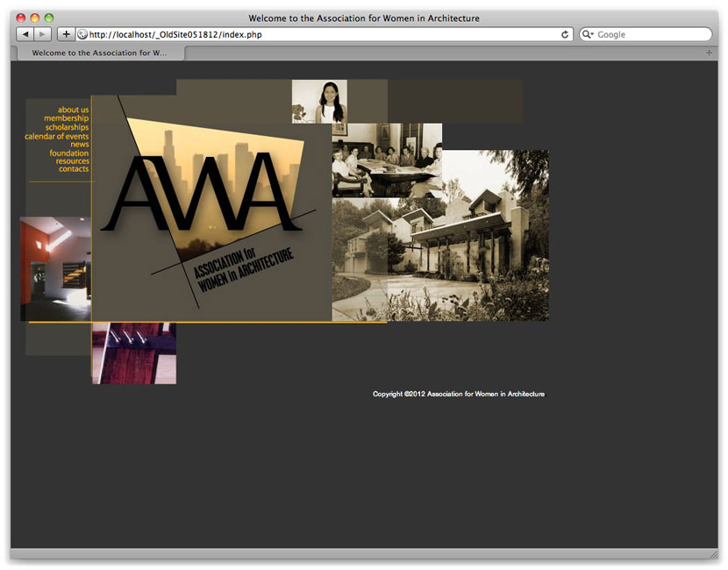Click the window resize grip corner
The image size is (728, 570).
tap(714, 554)
